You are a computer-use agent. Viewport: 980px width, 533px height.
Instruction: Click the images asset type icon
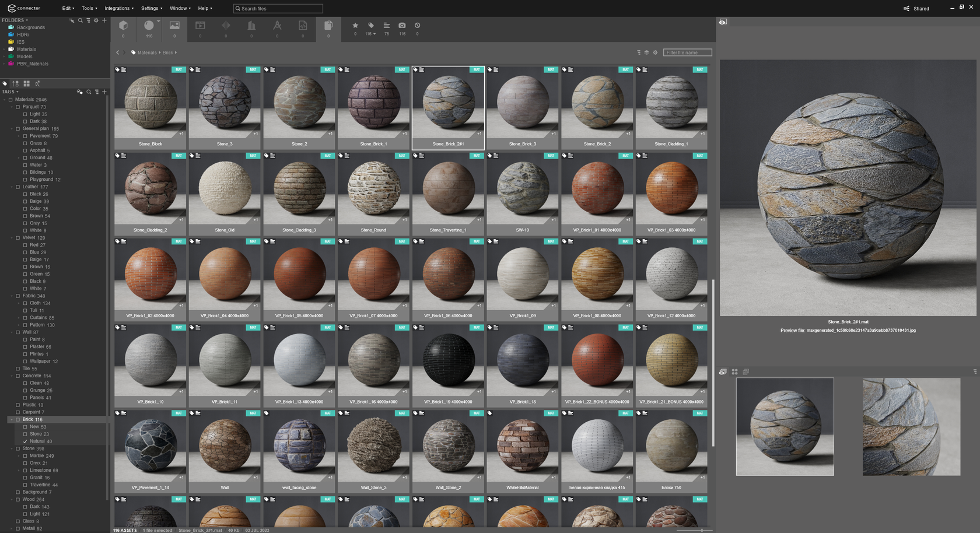174,26
